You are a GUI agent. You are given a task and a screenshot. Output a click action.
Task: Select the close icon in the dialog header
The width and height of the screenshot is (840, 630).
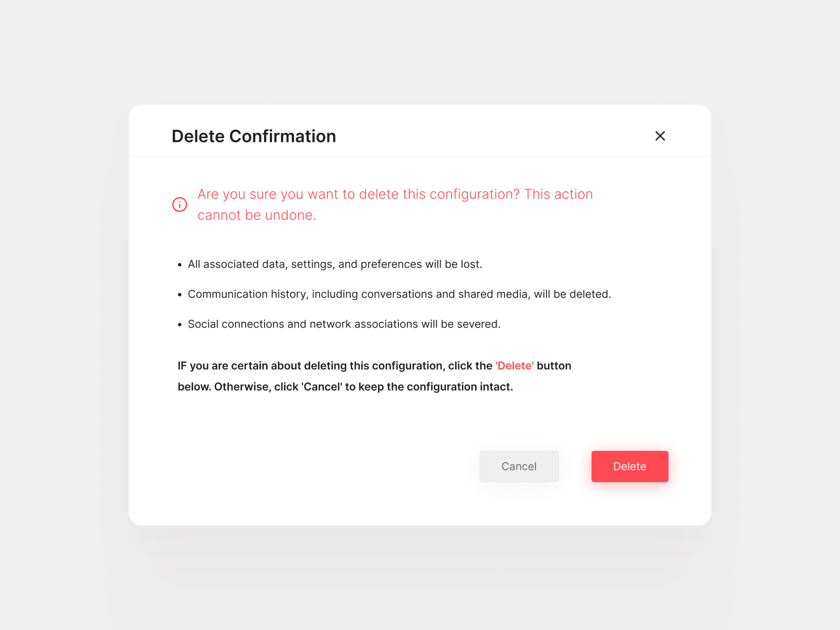point(660,136)
